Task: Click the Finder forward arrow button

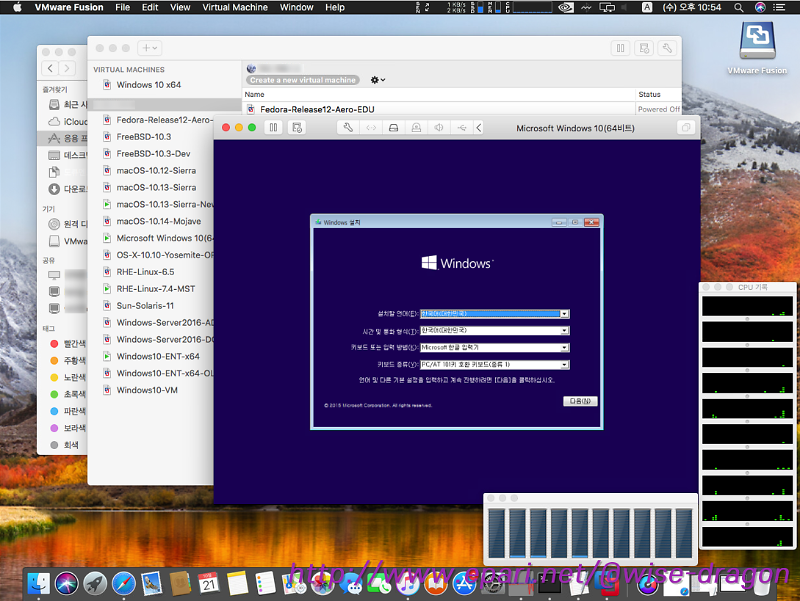Action: click(67, 68)
